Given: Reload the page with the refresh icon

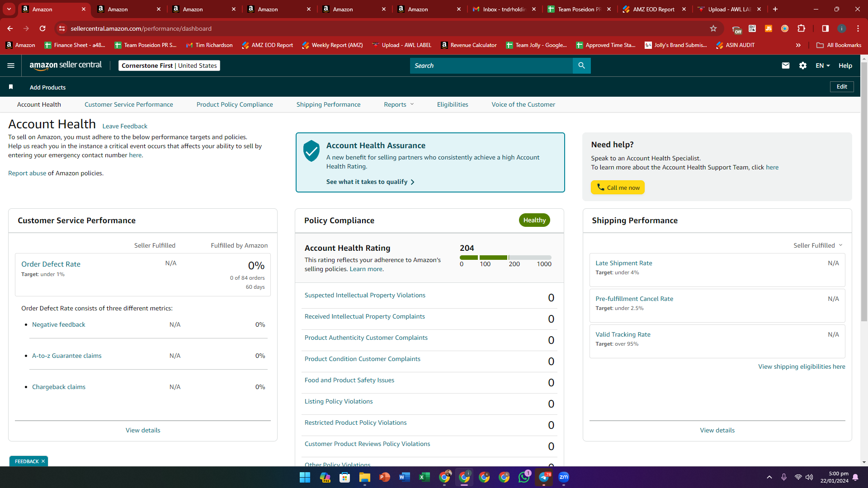Looking at the screenshot, I should (x=42, y=28).
